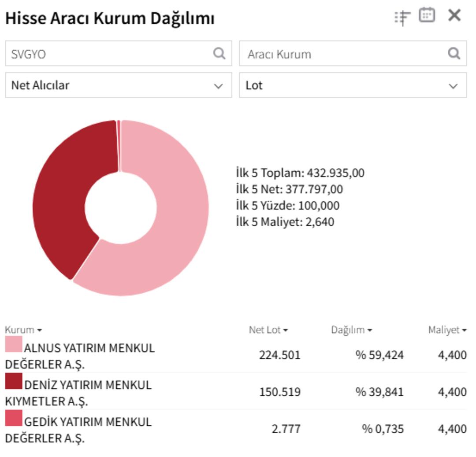Click the magnifier in the Aracı Kurum search box
This screenshot has height=457, width=476.
pyautogui.click(x=454, y=53)
